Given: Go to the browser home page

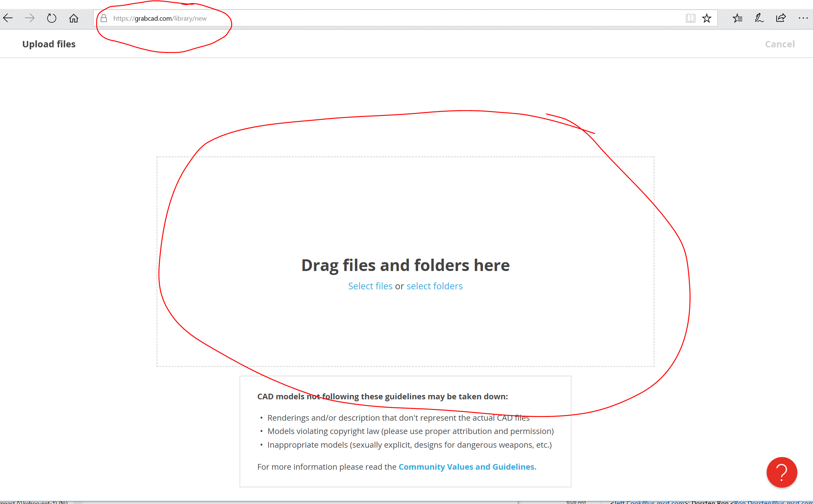Looking at the screenshot, I should click(74, 18).
